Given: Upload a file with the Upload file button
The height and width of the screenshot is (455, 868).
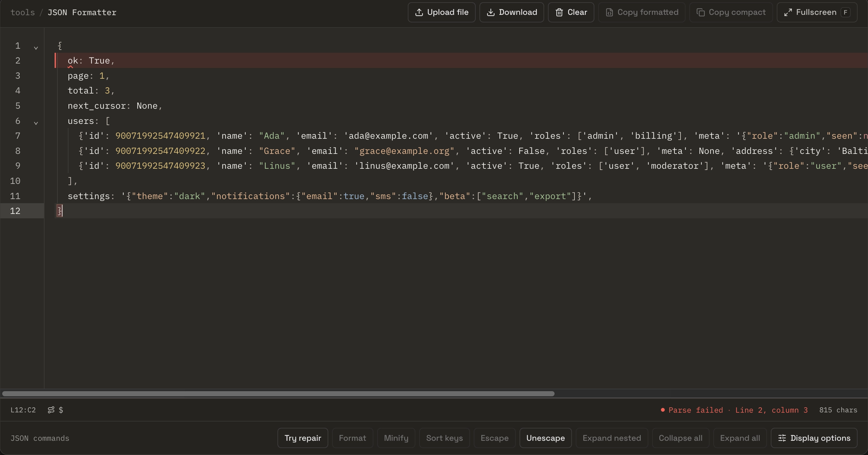Looking at the screenshot, I should 441,12.
